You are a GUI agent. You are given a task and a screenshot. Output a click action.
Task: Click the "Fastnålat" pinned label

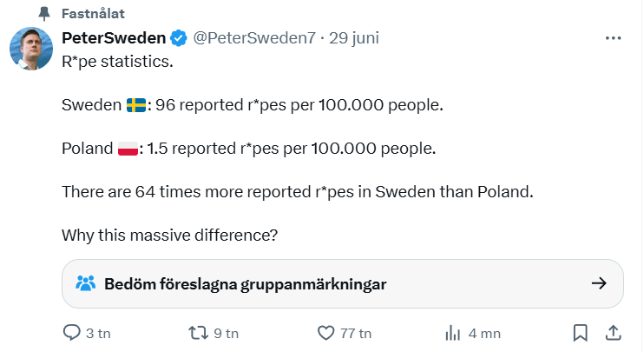92,15
